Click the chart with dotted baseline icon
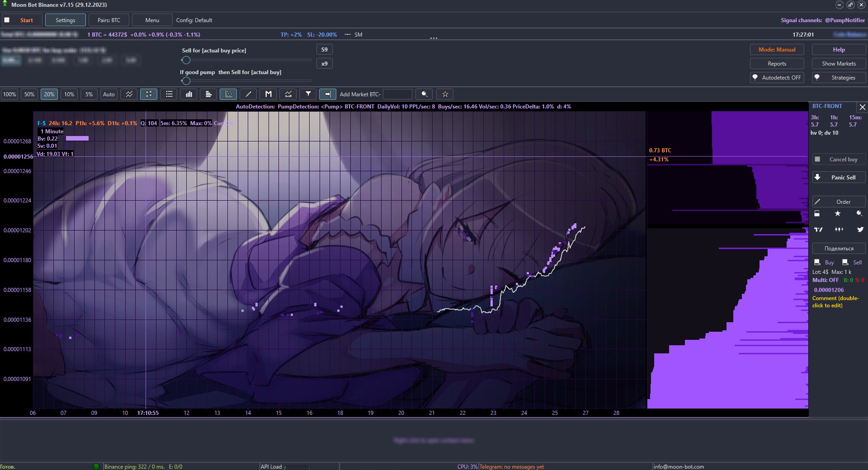Screen dimensions: 868x470 [288, 94]
